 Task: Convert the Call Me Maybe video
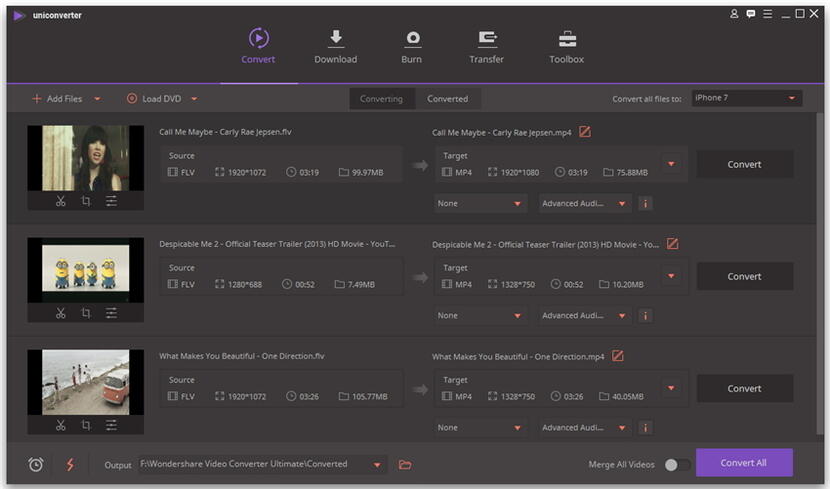[x=744, y=165]
